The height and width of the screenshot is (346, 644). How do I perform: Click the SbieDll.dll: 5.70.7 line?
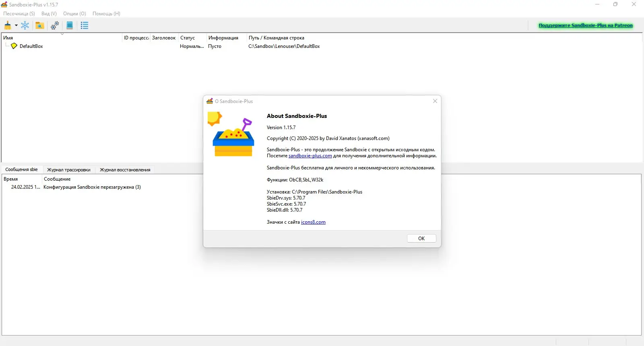click(x=285, y=210)
